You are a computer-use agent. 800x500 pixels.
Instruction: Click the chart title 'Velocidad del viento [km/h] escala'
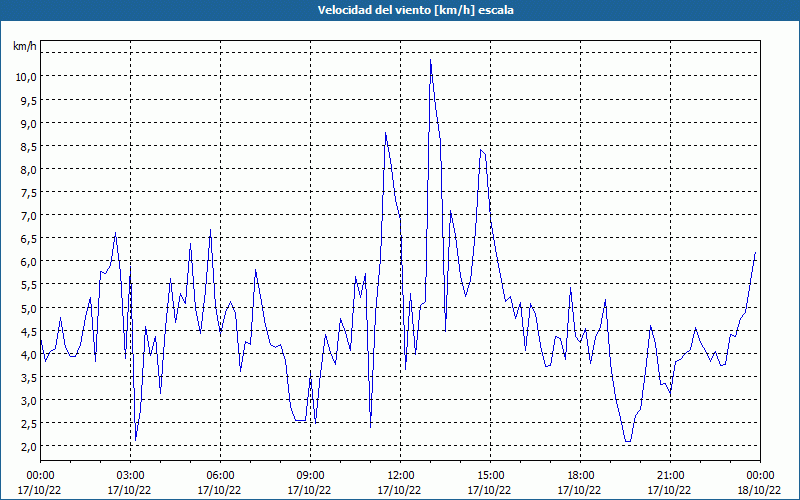click(415, 10)
